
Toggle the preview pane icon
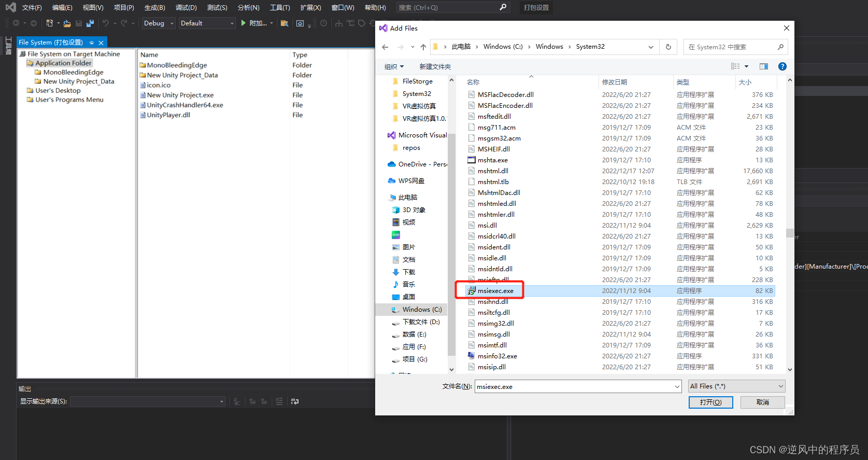pos(764,66)
